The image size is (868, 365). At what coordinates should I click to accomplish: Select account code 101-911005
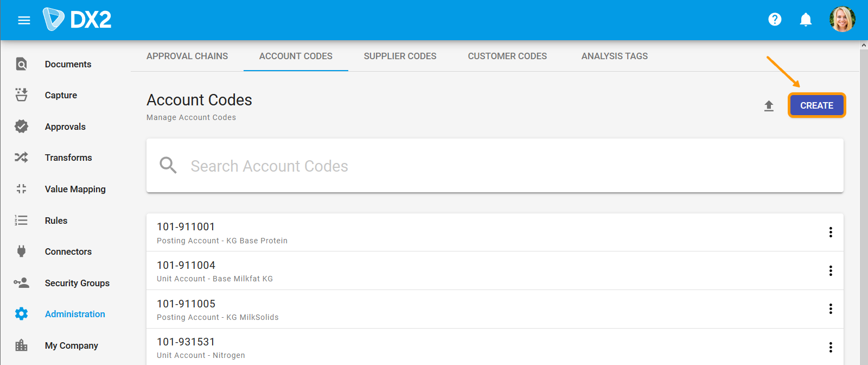[186, 304]
